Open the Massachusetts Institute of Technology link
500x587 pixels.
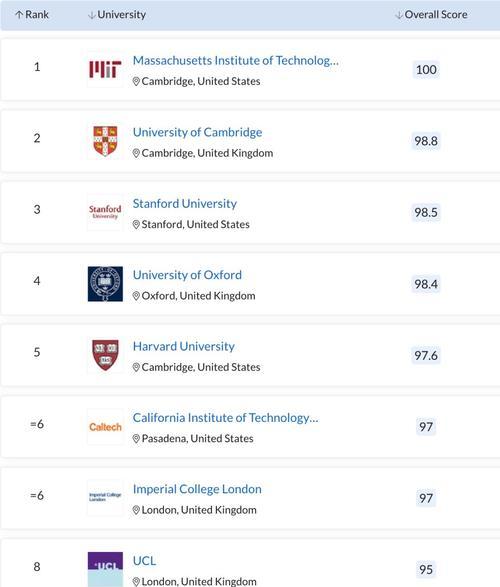(x=236, y=60)
